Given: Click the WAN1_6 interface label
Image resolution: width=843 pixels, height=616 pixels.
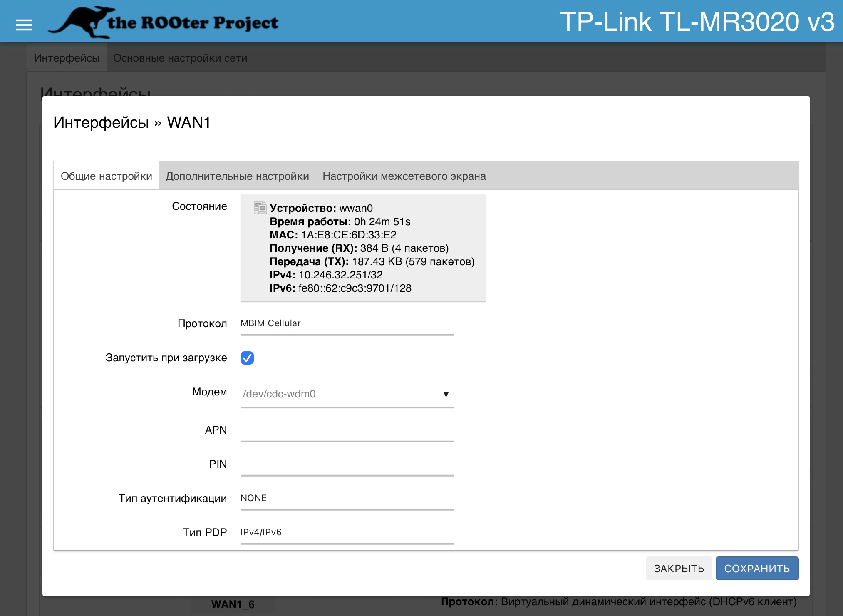Looking at the screenshot, I should pyautogui.click(x=233, y=604).
